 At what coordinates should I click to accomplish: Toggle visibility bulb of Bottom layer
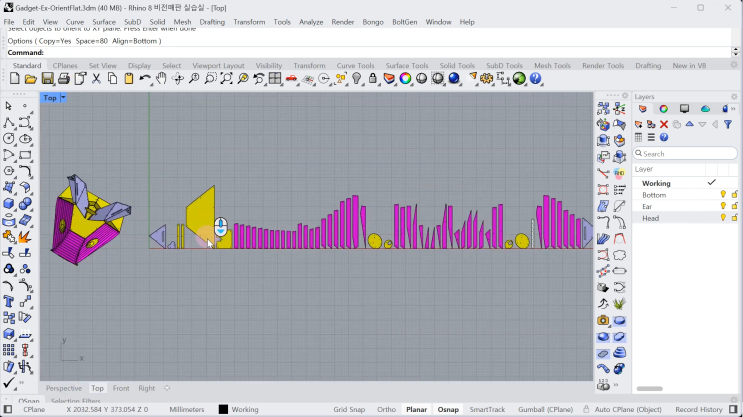(723, 195)
